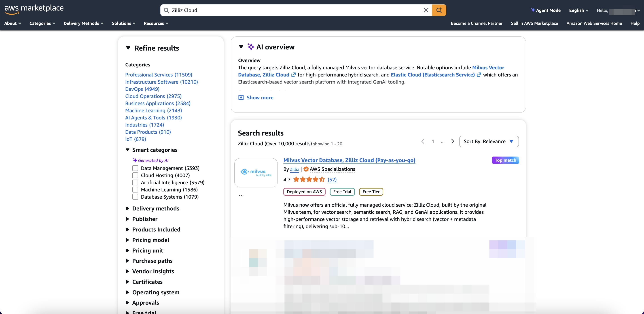Expand the Publisher filter
Screen dimensions: 644x314
(142, 219)
